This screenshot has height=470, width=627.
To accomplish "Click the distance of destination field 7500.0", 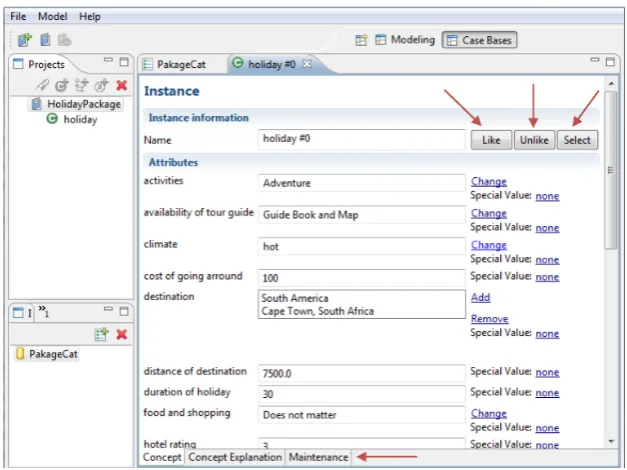I will [361, 373].
